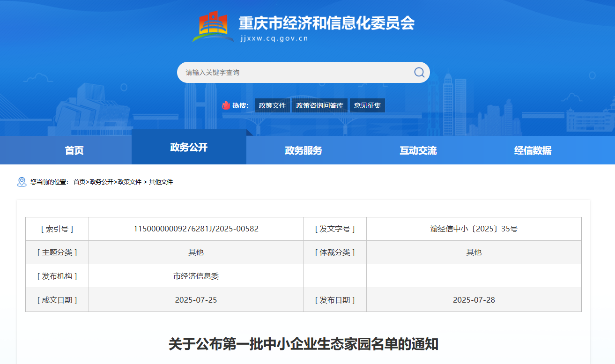
Task: Switch to the 政务服务 navigation tab
Action: 304,150
